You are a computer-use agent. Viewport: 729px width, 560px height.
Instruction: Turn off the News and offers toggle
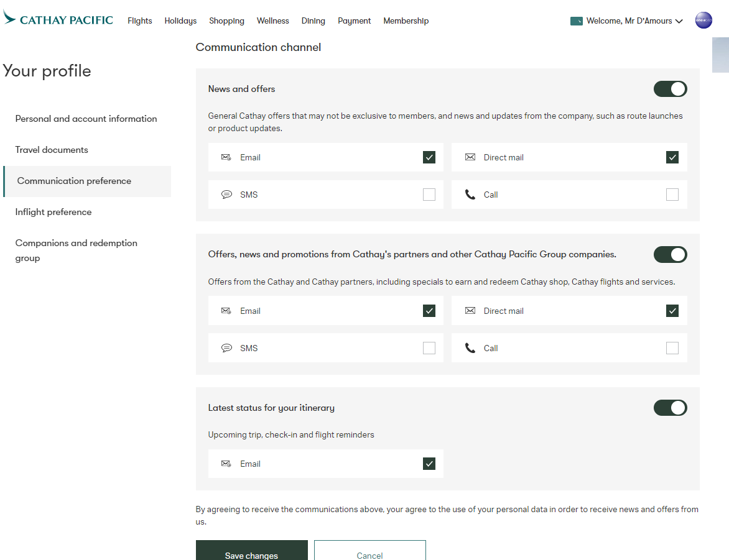coord(670,89)
